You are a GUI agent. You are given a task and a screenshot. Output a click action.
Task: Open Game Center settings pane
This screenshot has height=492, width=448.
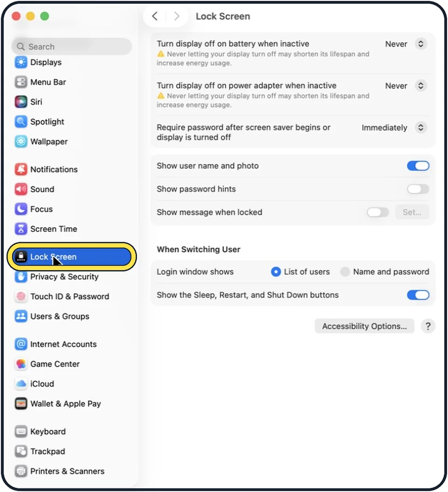[72, 364]
